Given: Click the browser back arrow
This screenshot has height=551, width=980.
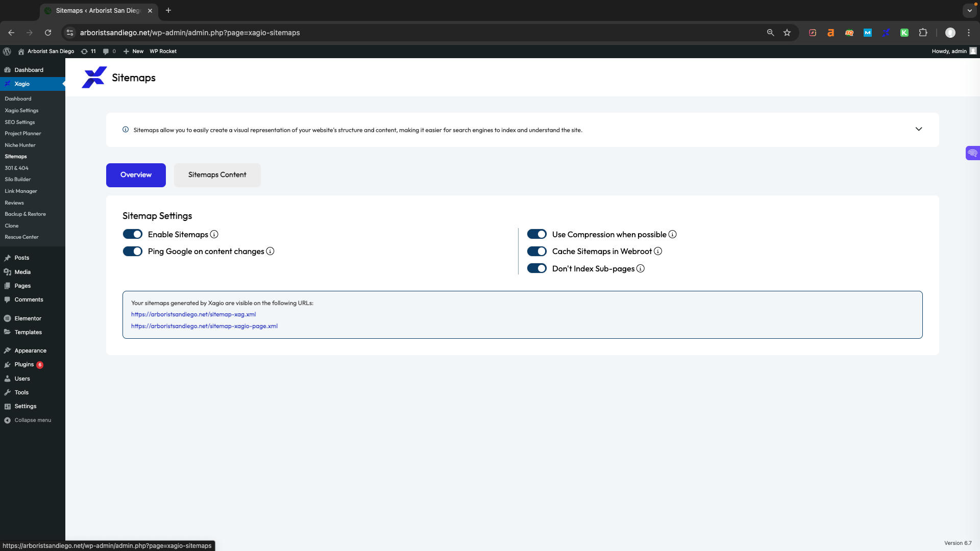Looking at the screenshot, I should 11,33.
